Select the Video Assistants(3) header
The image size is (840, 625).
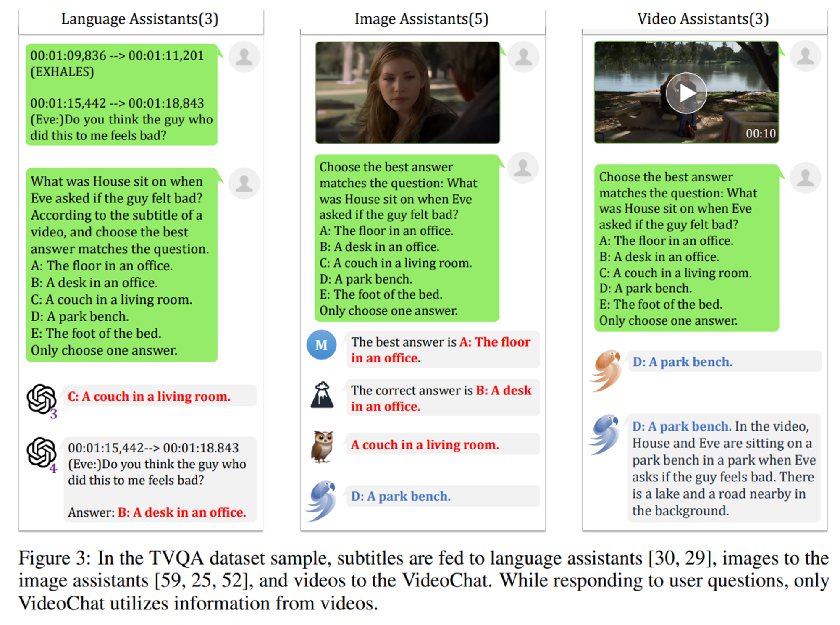(x=703, y=19)
